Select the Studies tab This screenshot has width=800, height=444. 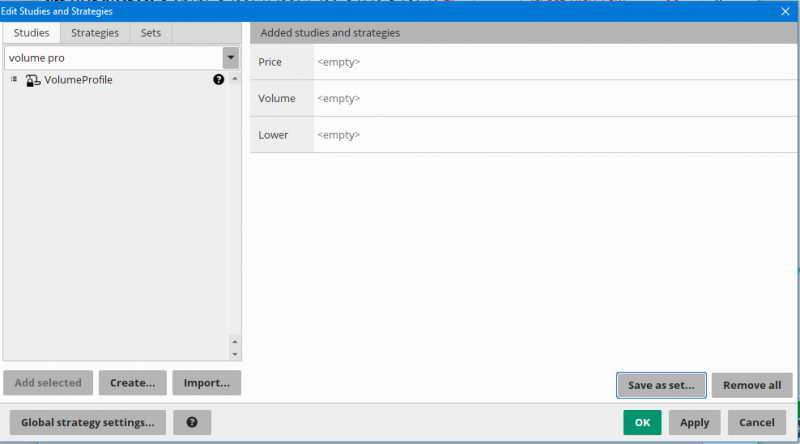[32, 33]
